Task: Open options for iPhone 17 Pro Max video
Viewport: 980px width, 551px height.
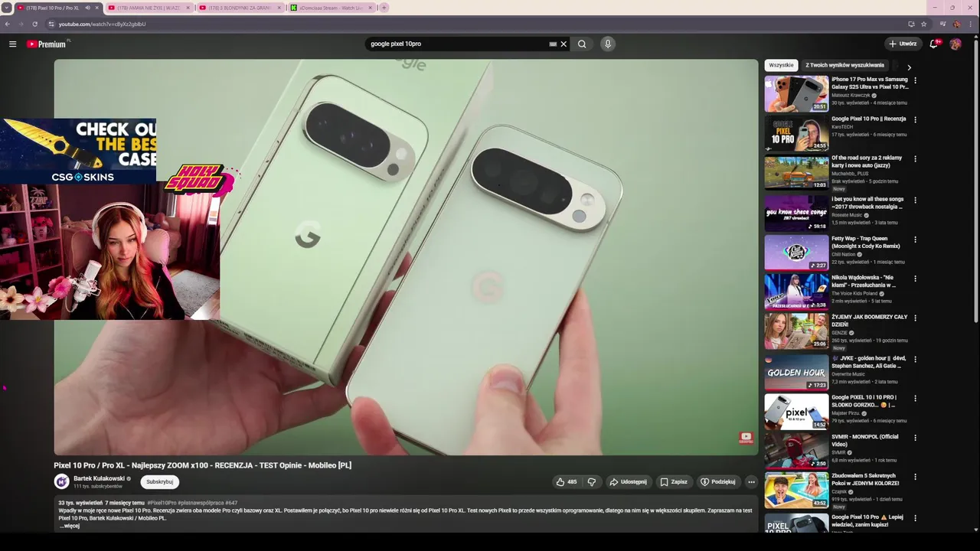Action: pos(915,80)
